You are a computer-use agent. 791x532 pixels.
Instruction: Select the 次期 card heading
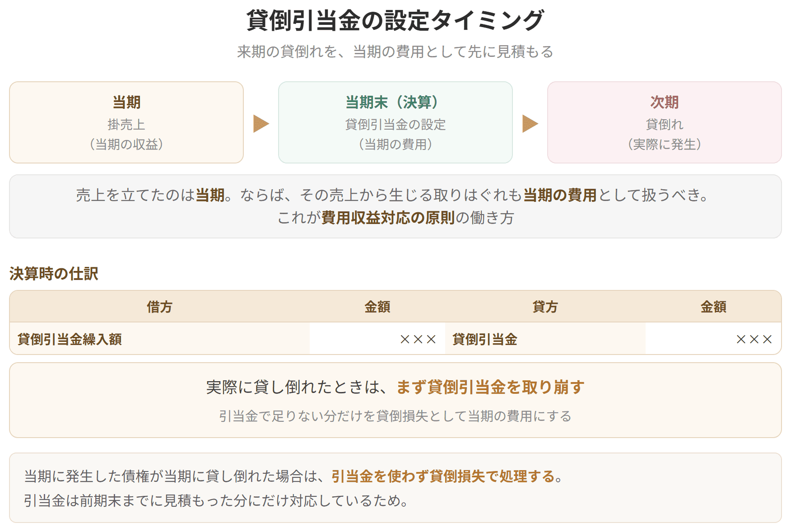(x=664, y=102)
